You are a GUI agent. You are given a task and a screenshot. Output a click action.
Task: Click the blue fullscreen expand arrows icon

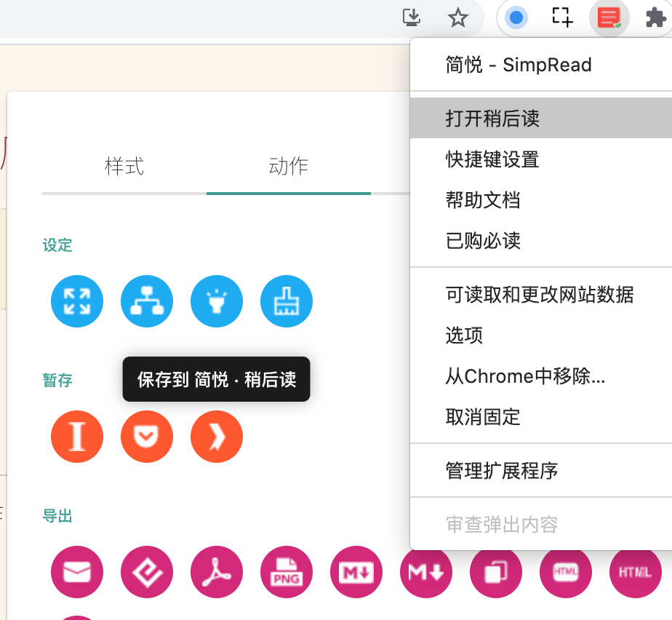[x=77, y=301]
